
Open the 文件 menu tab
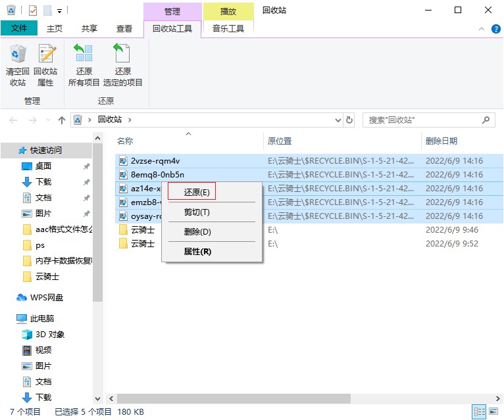click(19, 28)
